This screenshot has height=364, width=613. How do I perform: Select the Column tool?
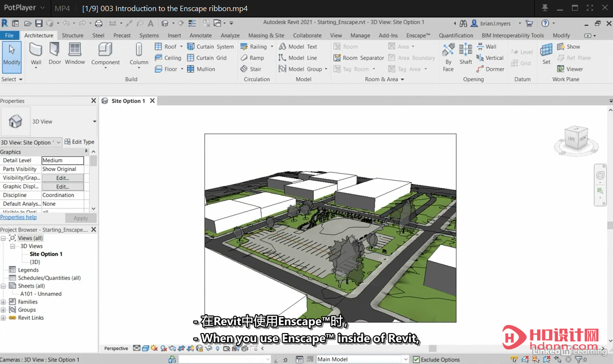click(139, 56)
